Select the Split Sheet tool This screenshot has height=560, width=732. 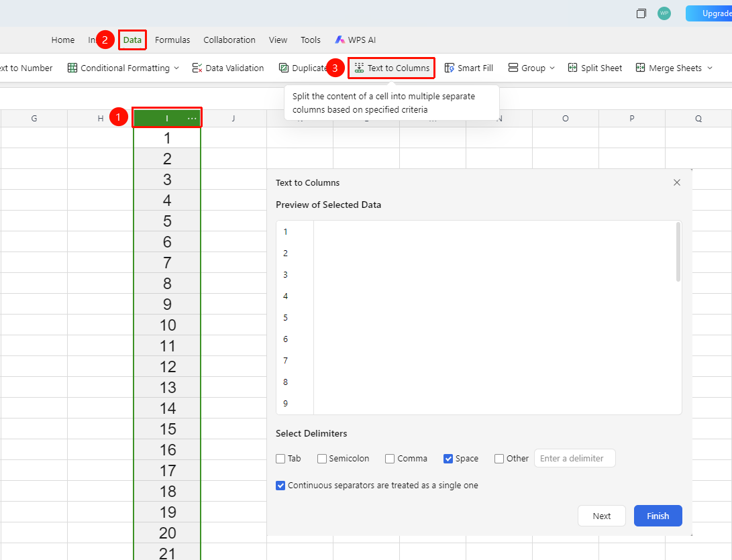coord(594,68)
